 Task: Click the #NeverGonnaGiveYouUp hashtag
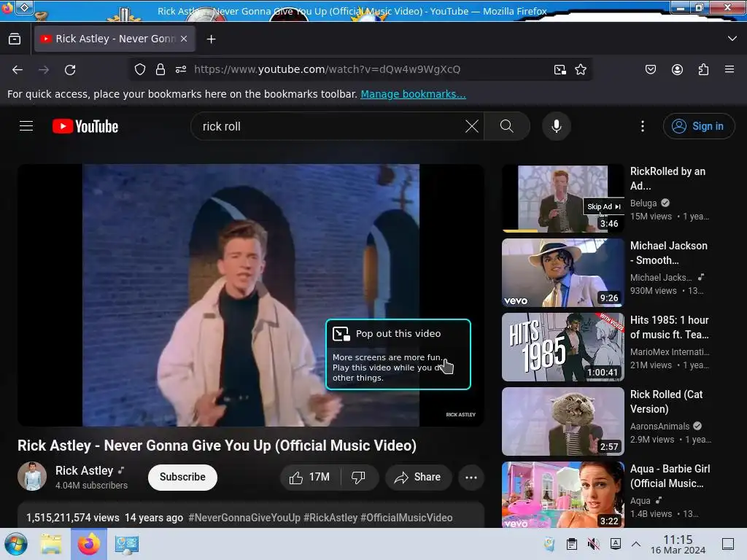pyautogui.click(x=244, y=518)
